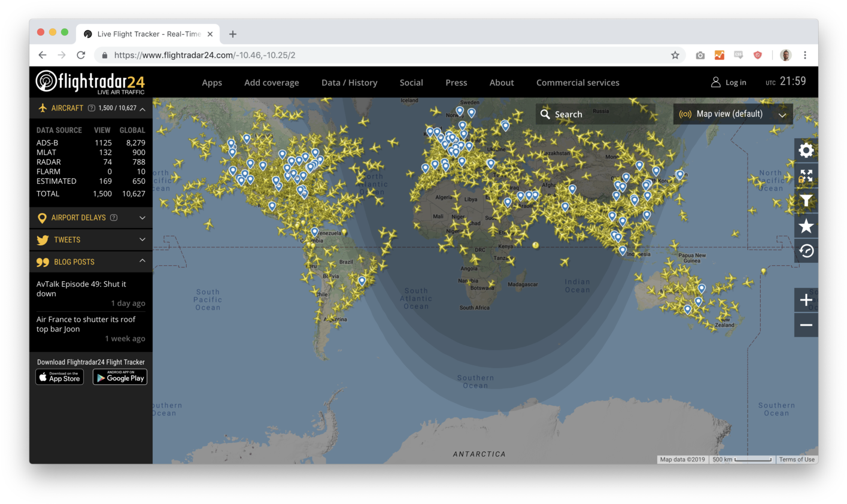Open the Terms of Use link
Image resolution: width=847 pixels, height=504 pixels.
pos(797,460)
